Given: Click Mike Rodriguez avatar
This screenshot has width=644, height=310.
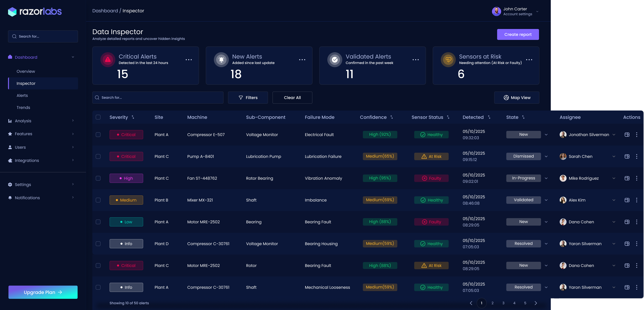Looking at the screenshot, I should point(563,178).
